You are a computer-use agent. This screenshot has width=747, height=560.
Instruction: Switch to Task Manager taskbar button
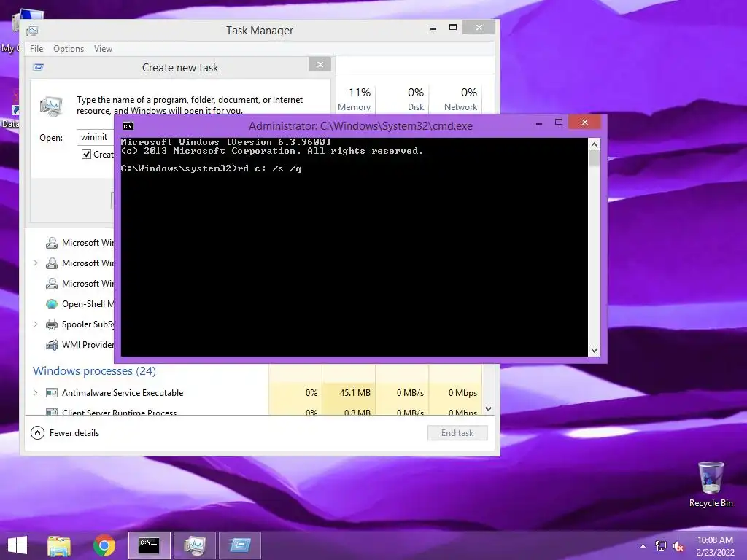(194, 545)
